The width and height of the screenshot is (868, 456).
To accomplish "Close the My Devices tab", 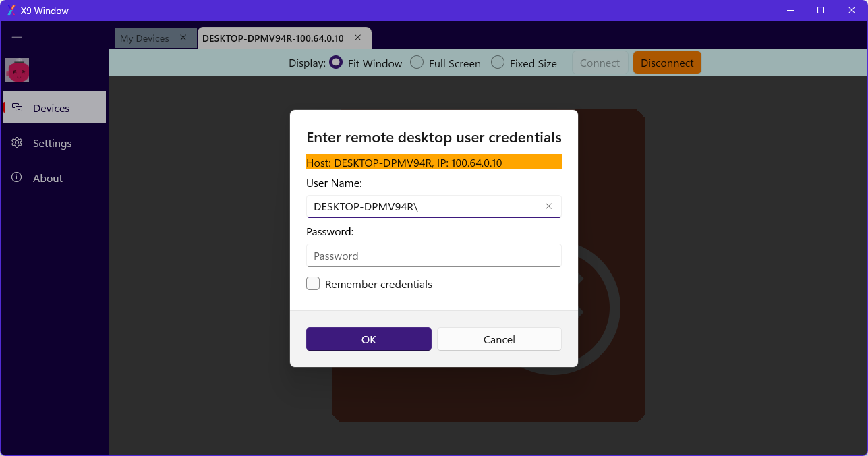I will [x=183, y=38].
